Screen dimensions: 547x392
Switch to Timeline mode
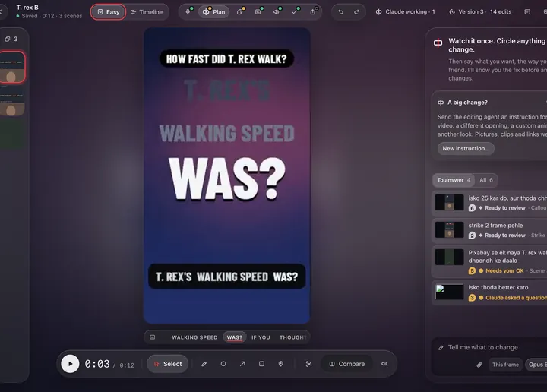(x=147, y=12)
